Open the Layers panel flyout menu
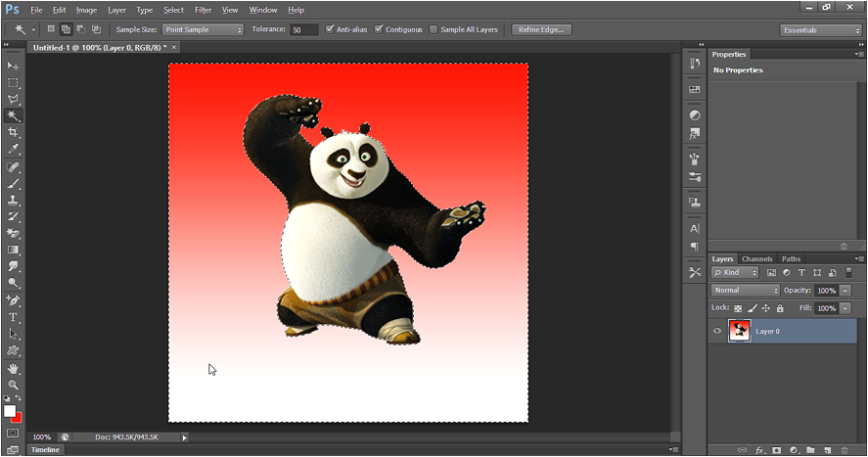This screenshot has width=868, height=457. tap(858, 258)
